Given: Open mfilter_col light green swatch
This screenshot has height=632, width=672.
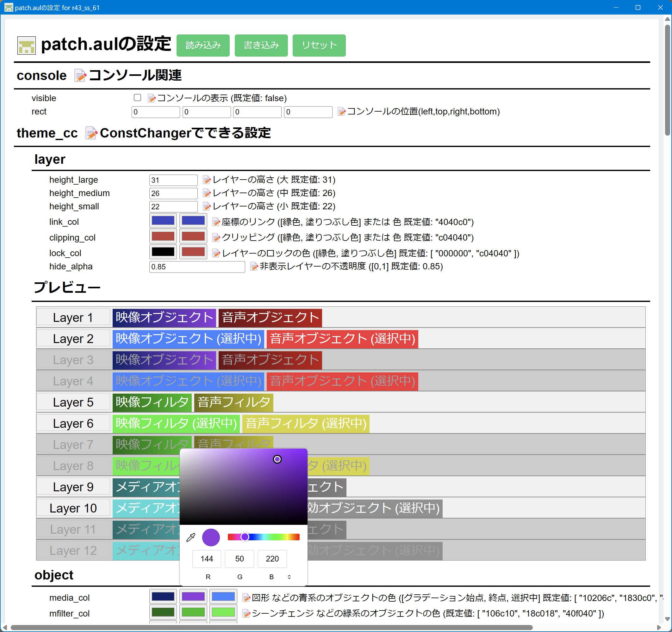Looking at the screenshot, I should point(223,612).
